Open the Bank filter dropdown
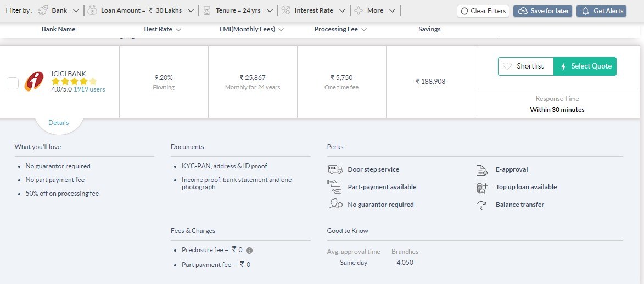The height and width of the screenshot is (284, 644). [59, 10]
